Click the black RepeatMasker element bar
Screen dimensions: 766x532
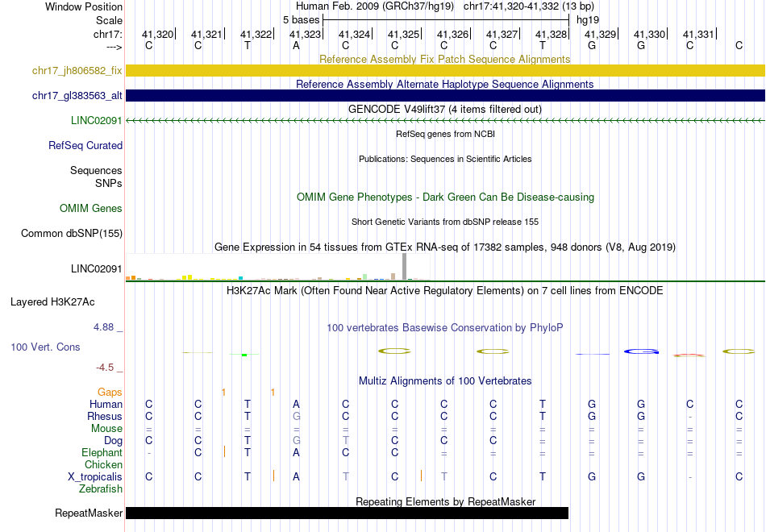(x=347, y=513)
